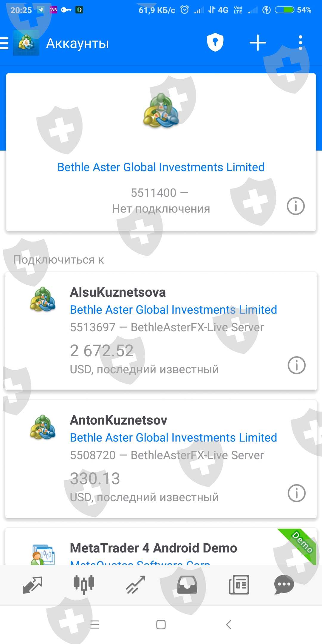Show info for AntonKuznetsov account
The width and height of the screenshot is (322, 644).
(x=296, y=493)
